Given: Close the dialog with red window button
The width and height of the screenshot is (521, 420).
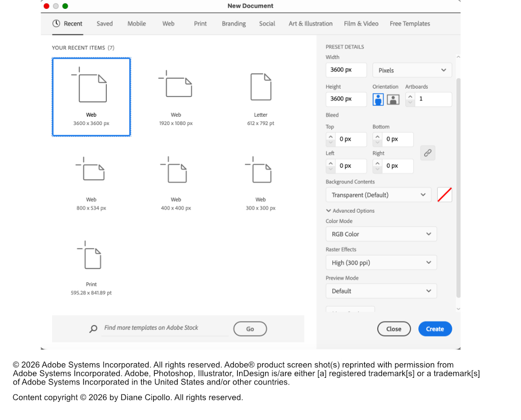Looking at the screenshot, I should point(46,6).
